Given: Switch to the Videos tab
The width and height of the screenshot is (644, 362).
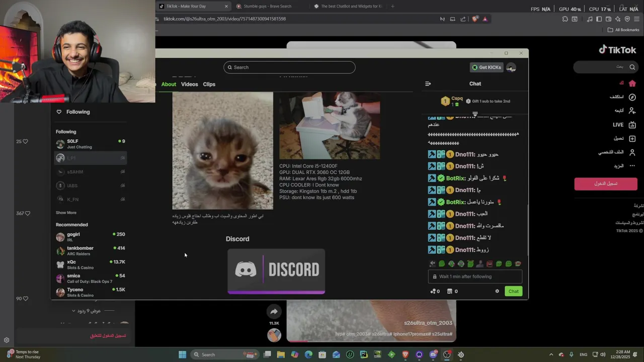Looking at the screenshot, I should 189,84.
